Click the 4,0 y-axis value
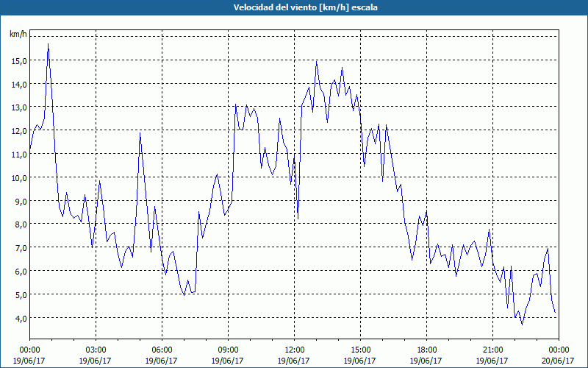This screenshot has width=588, height=368. (x=21, y=319)
